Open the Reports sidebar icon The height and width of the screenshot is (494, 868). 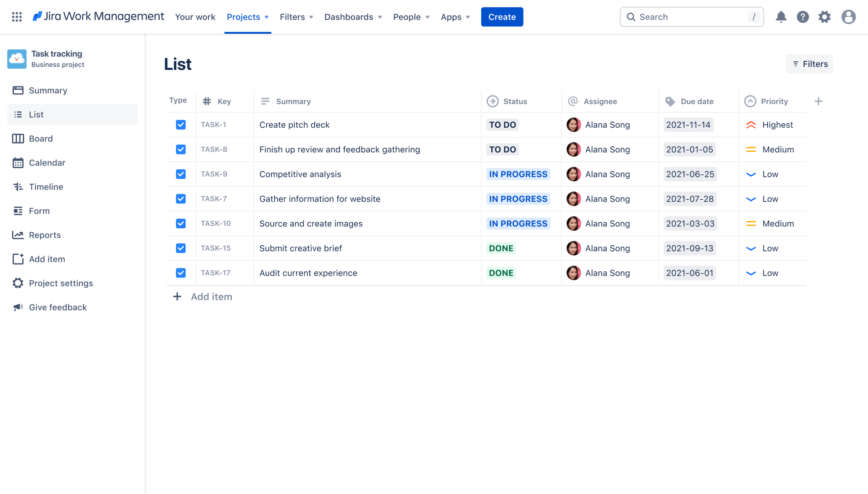17,234
